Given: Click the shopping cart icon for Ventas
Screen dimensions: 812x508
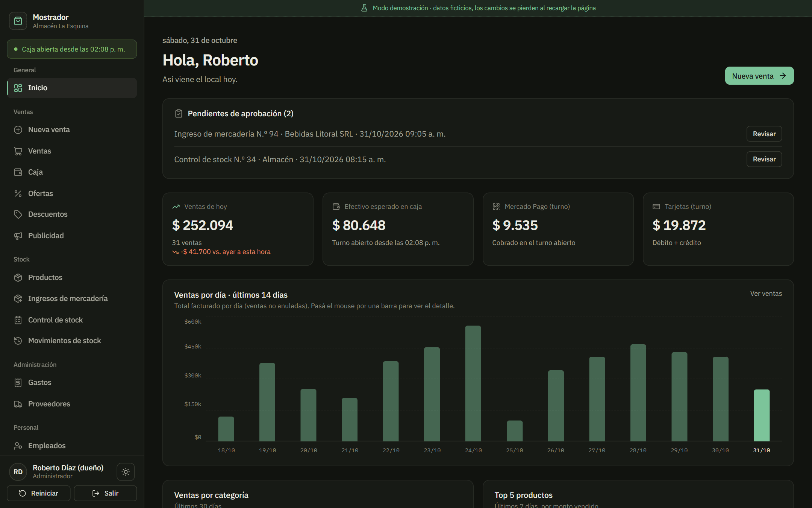Looking at the screenshot, I should point(18,151).
